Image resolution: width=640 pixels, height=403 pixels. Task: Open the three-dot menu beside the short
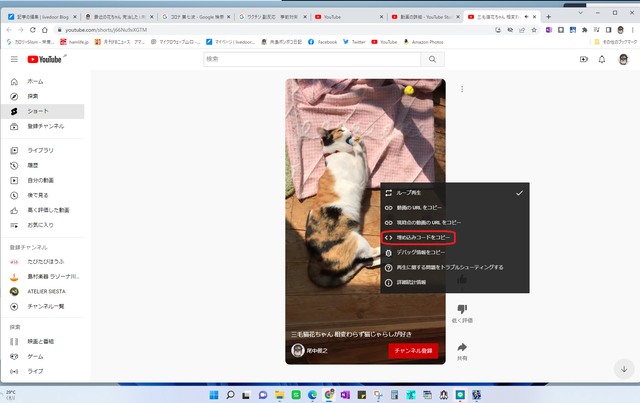point(462,89)
